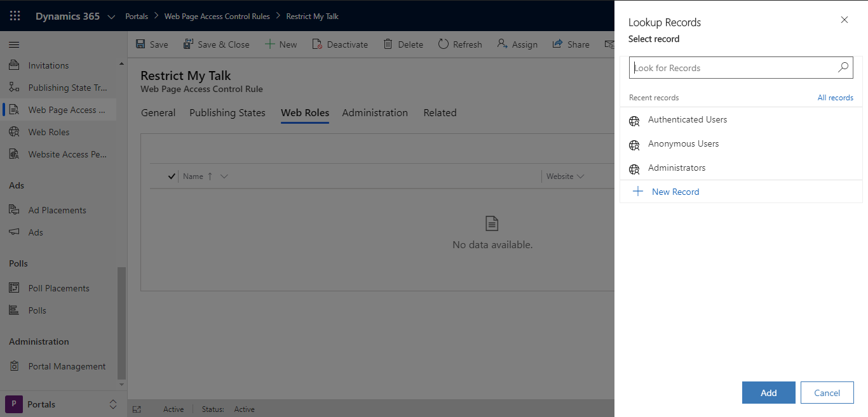Click the Cancel button
This screenshot has width=868, height=417.
[827, 393]
